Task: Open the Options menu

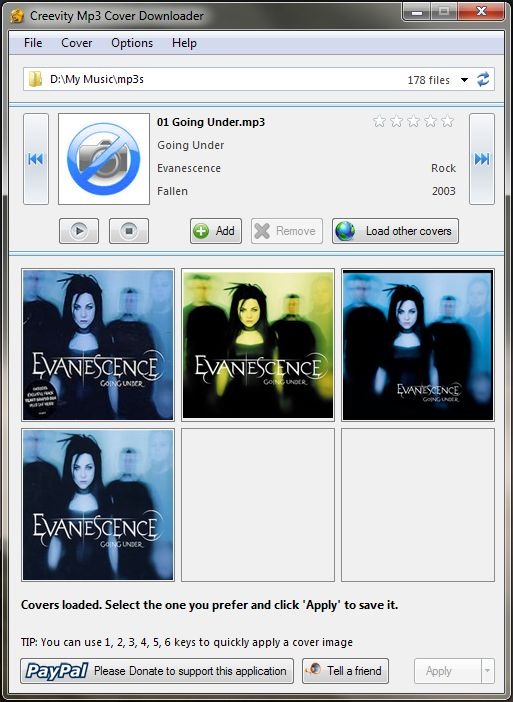Action: 132,43
